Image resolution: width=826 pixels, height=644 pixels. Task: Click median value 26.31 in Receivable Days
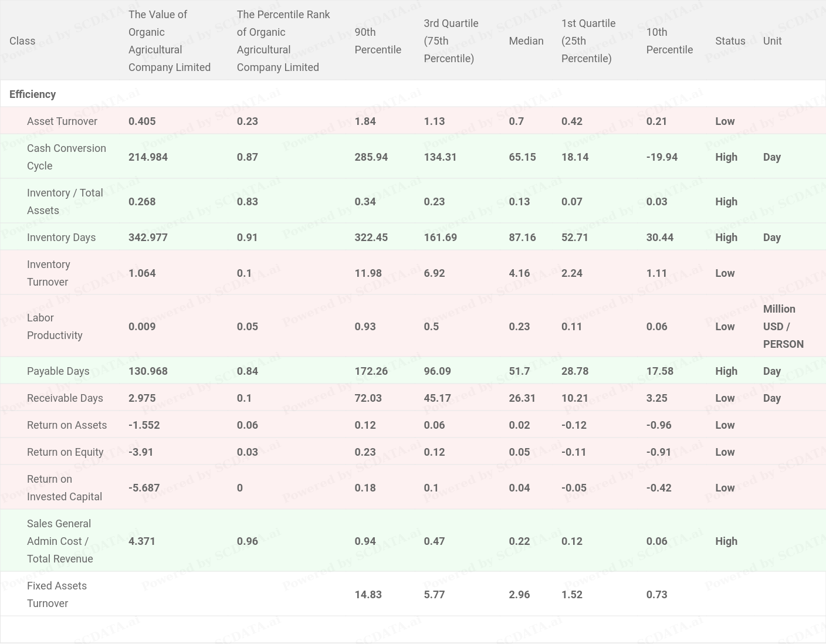click(522, 398)
